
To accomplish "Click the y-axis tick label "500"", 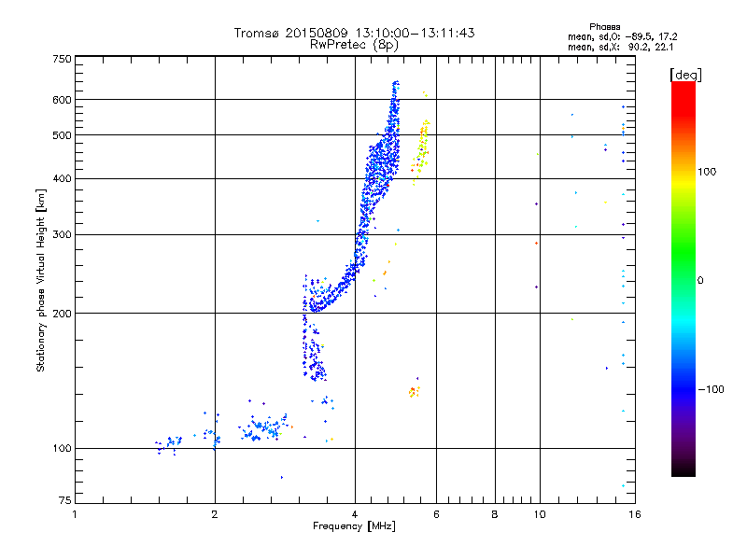I will pyautogui.click(x=62, y=135).
